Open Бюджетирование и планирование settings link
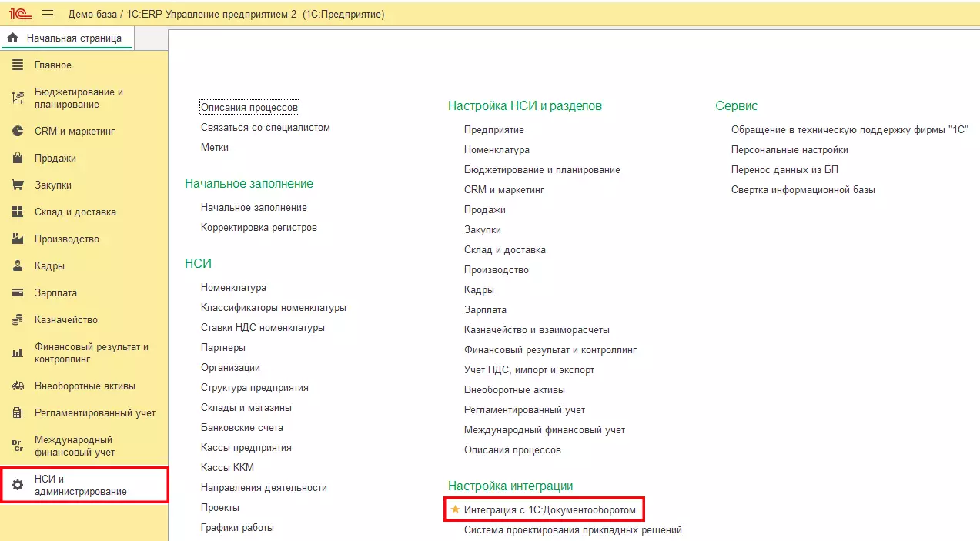Viewport: 980px width, 541px height. [x=542, y=170]
